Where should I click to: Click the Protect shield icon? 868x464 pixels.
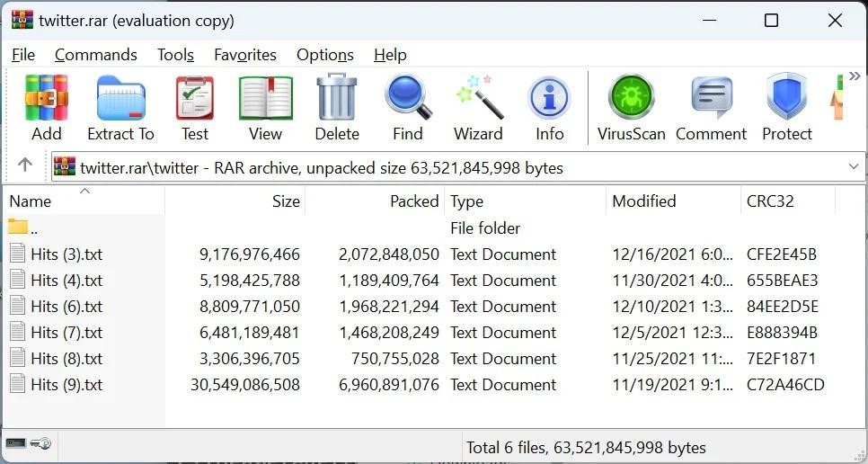tap(786, 108)
